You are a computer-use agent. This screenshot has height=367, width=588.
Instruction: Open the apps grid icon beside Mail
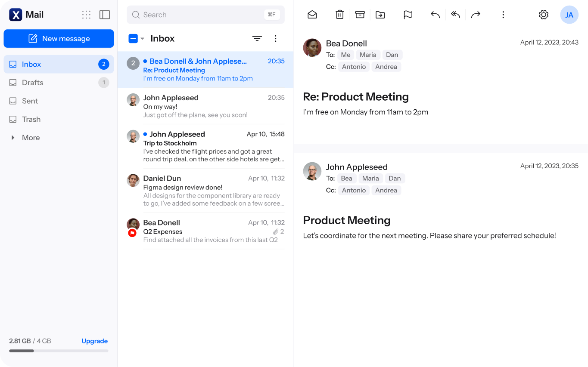click(86, 15)
